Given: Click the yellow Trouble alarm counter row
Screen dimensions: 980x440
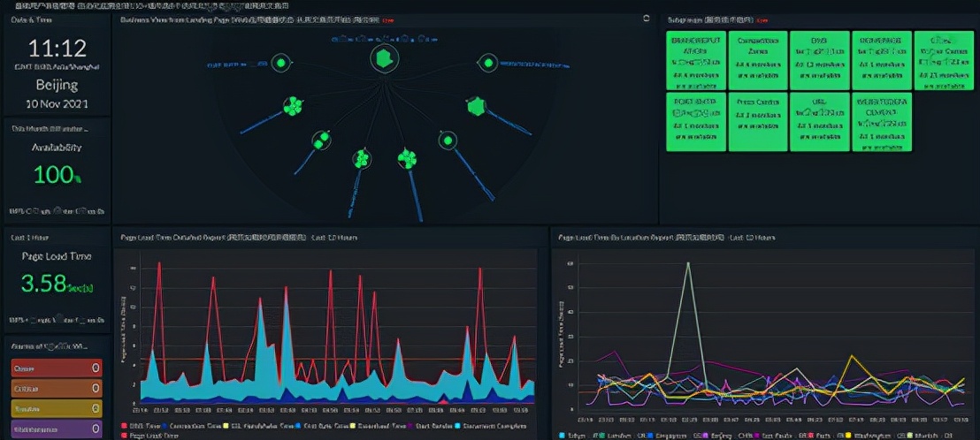Looking at the screenshot, I should (x=57, y=409).
